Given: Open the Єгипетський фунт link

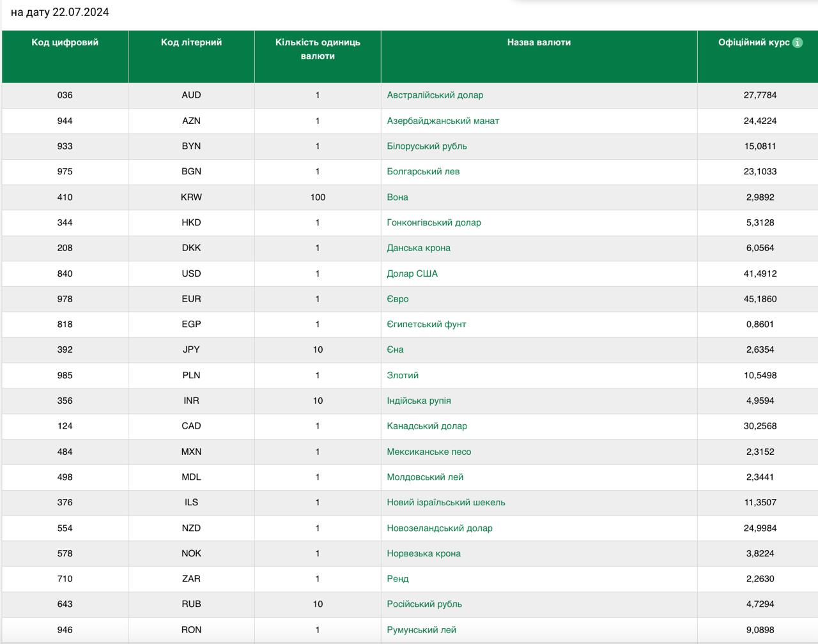Looking at the screenshot, I should coord(426,324).
